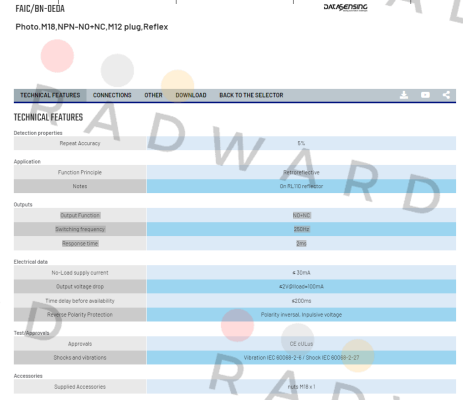Click the download icon in the tab bar
Image resolution: width=463 pixels, height=400 pixels.
pyautogui.click(x=404, y=95)
